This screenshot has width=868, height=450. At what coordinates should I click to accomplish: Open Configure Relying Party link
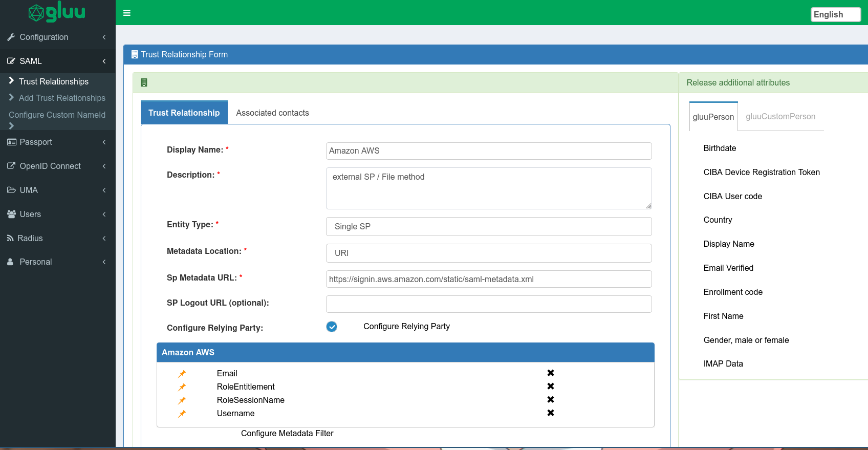pyautogui.click(x=406, y=326)
